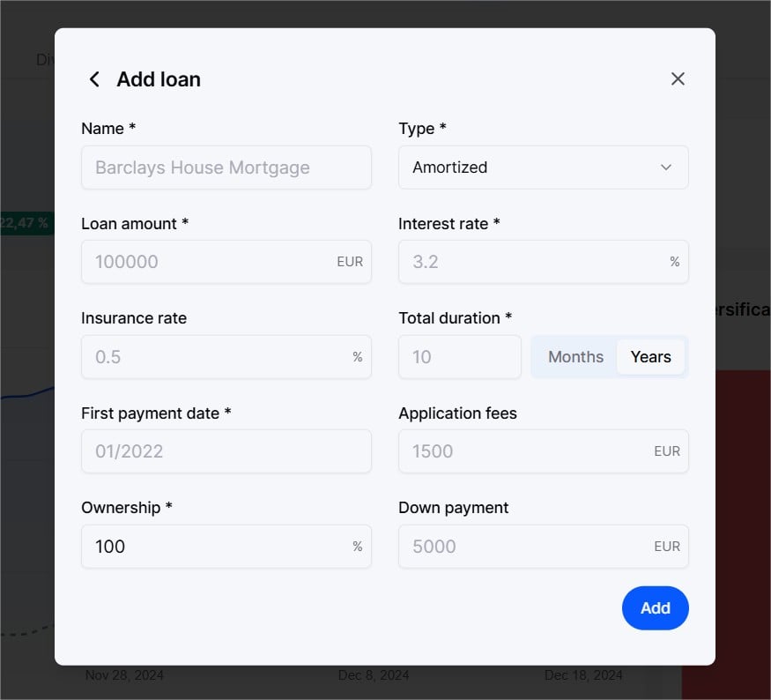Viewport: 771px width, 700px height.
Task: Click the Interest rate label
Action: pos(449,223)
